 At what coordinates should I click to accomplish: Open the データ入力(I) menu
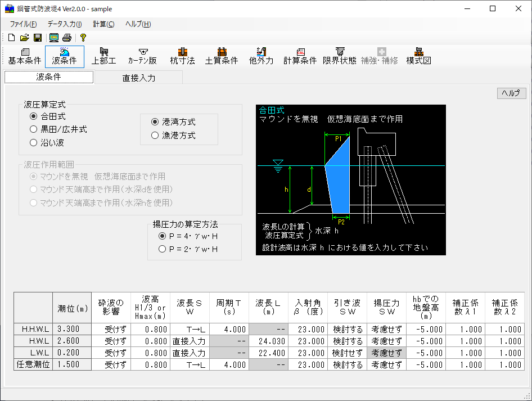coord(65,24)
